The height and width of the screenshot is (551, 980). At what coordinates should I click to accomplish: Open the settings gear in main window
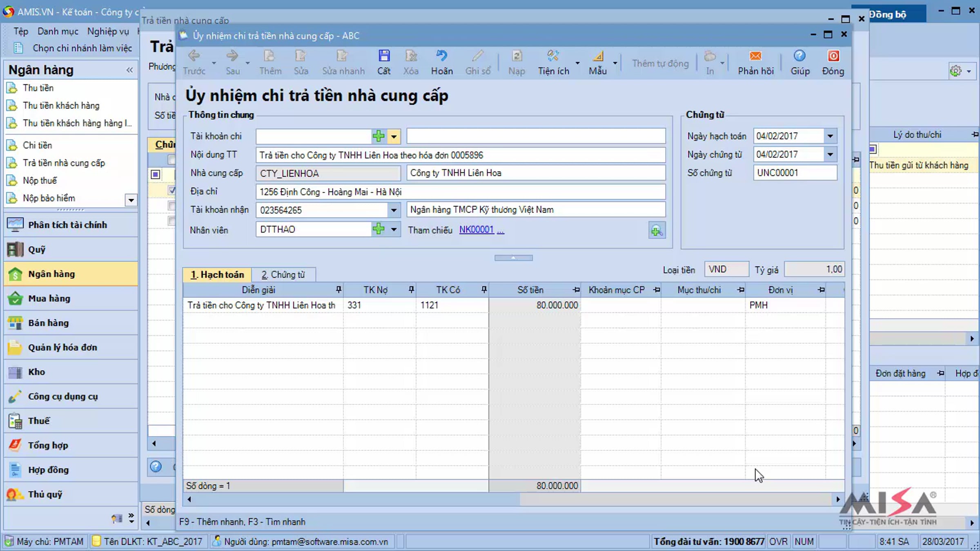point(956,71)
